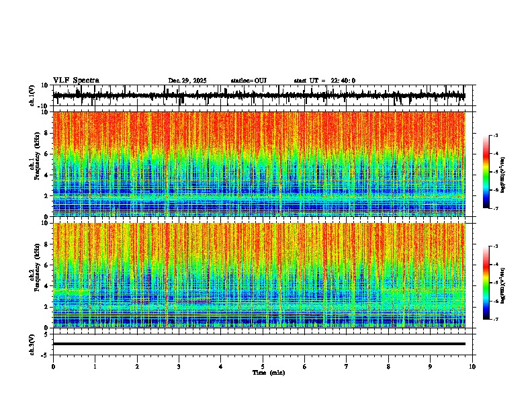
Task: Click the ch.1 voltage waveform trace
Action: [x=259, y=95]
